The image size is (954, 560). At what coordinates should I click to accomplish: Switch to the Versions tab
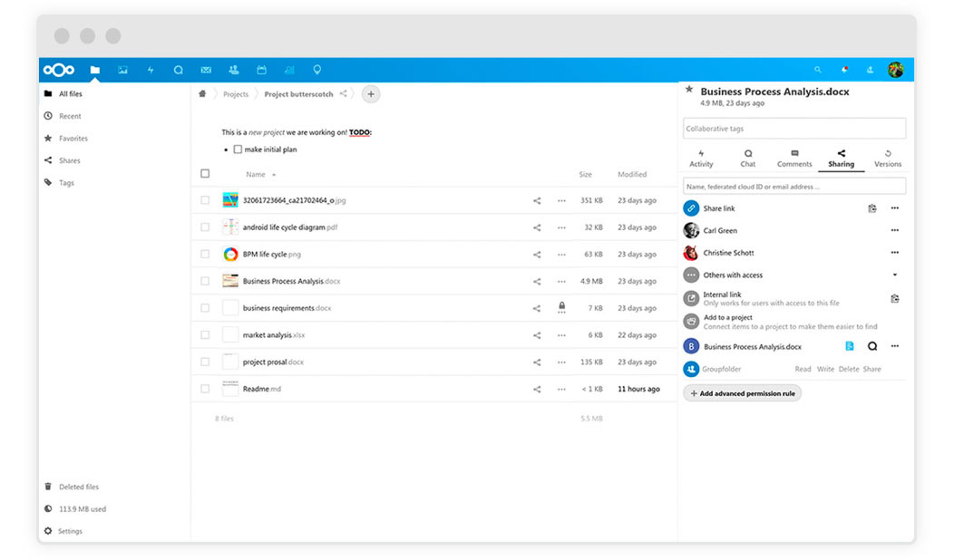[x=888, y=159]
